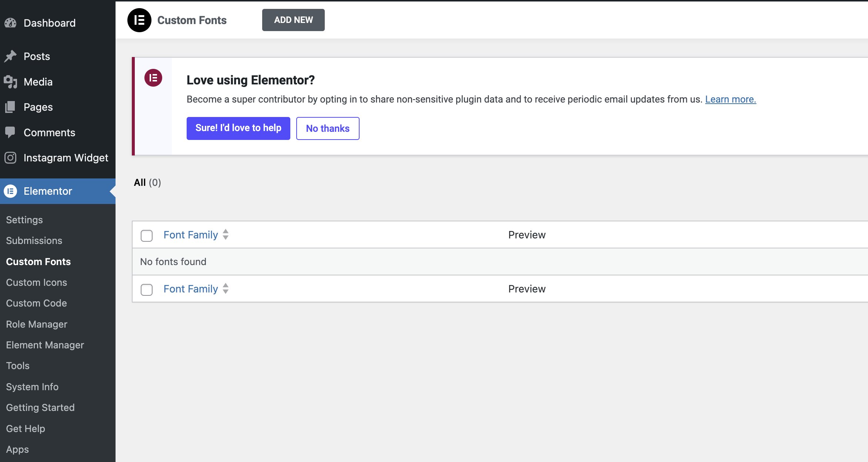Click the ADD NEW button

point(293,20)
